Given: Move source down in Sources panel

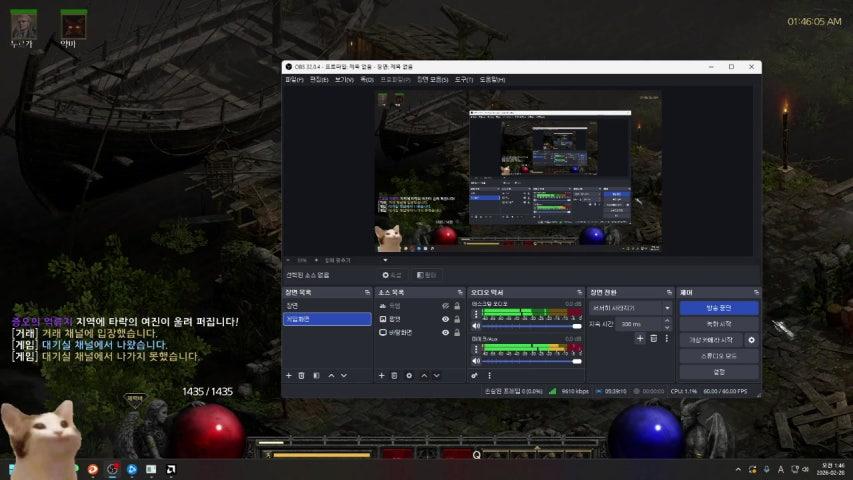Looking at the screenshot, I should (436, 376).
